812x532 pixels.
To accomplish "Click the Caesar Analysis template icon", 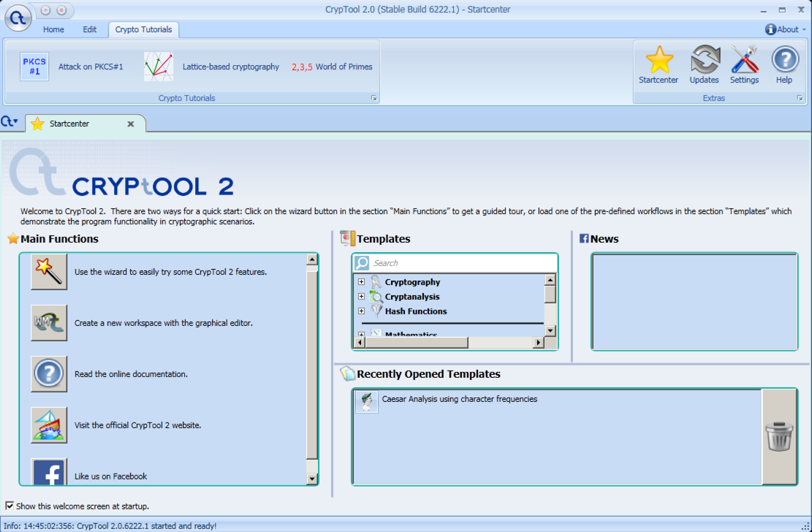I will [367, 401].
